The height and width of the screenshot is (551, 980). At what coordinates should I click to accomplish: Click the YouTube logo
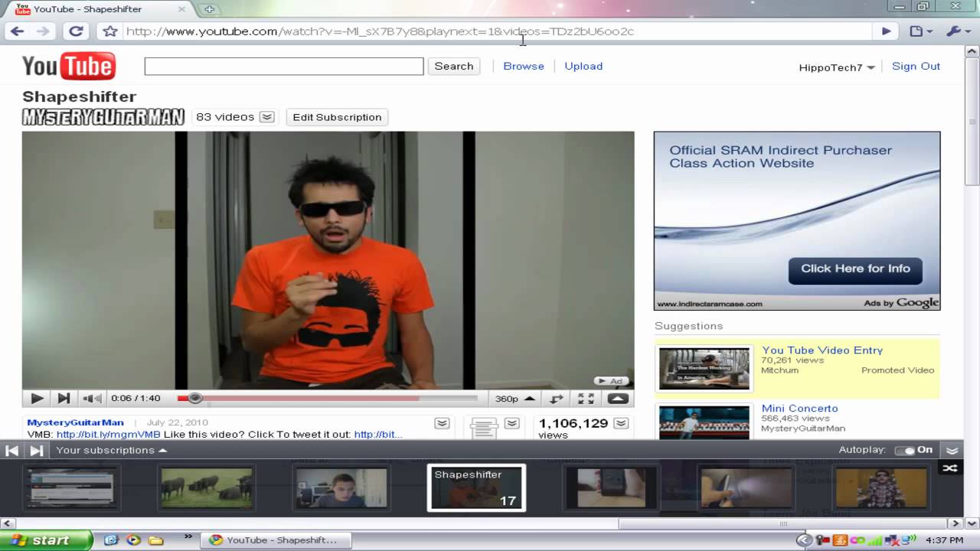(69, 66)
